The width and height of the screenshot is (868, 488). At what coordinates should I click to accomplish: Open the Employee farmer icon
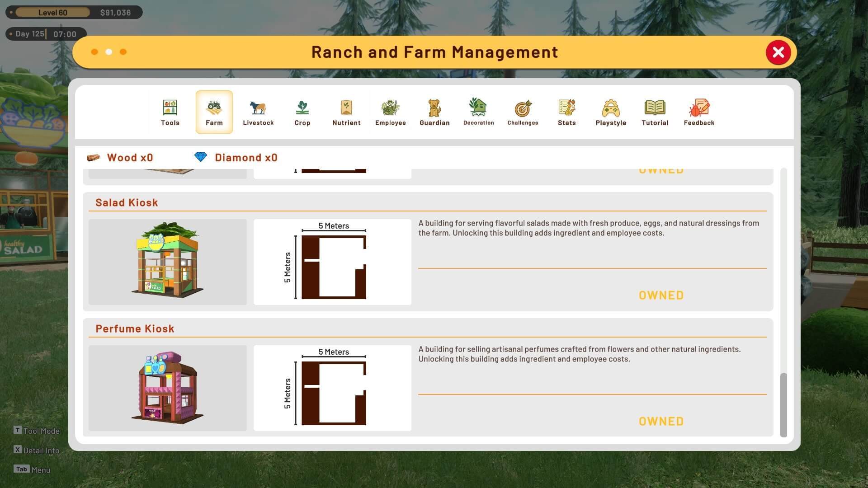390,108
